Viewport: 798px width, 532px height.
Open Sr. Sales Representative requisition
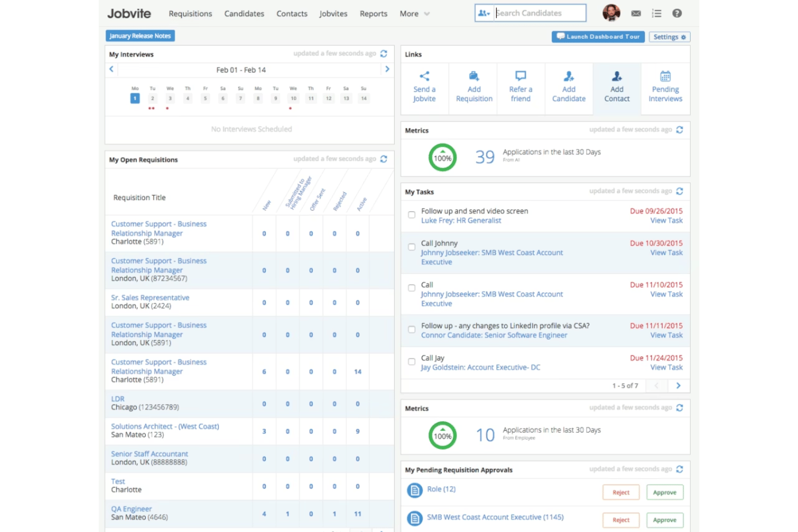tap(150, 298)
